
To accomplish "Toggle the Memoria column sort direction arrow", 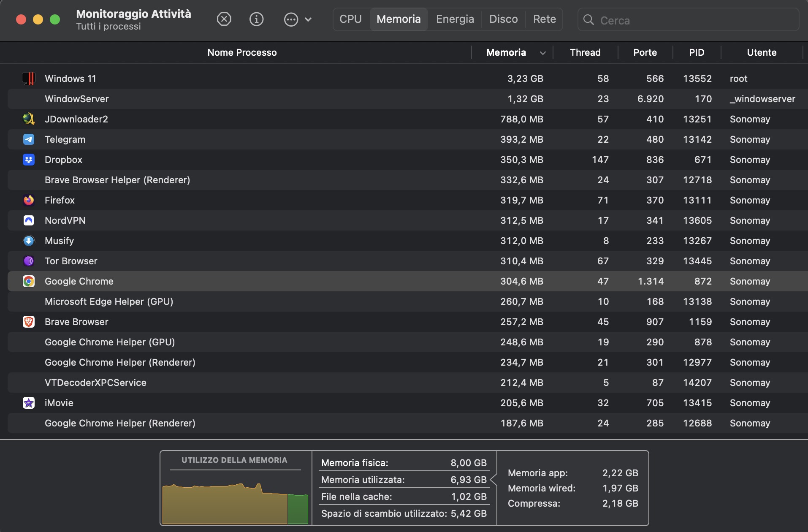I will pyautogui.click(x=543, y=53).
